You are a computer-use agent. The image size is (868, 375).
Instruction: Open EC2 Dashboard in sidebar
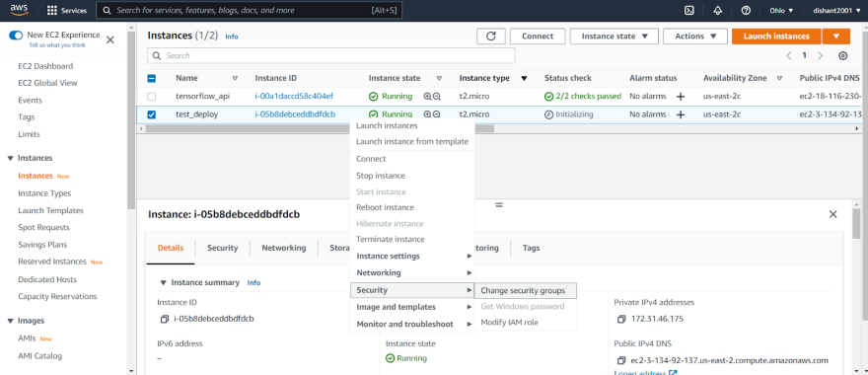pos(45,66)
